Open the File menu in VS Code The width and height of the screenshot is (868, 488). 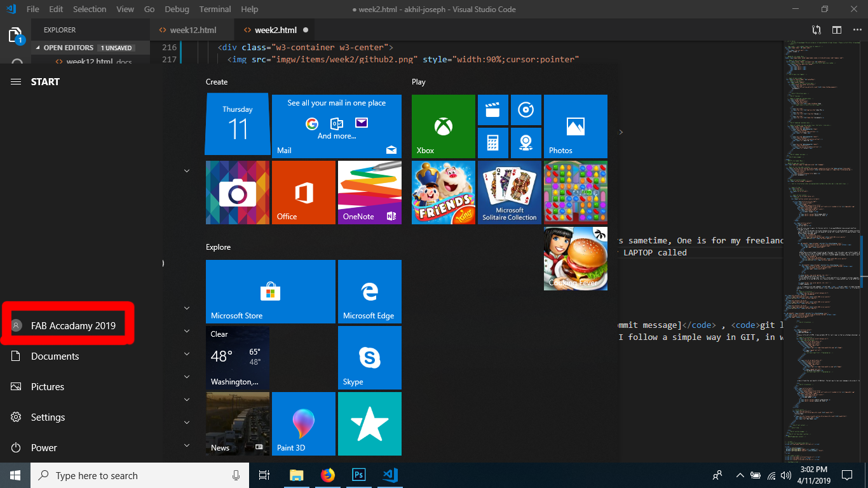pos(33,10)
